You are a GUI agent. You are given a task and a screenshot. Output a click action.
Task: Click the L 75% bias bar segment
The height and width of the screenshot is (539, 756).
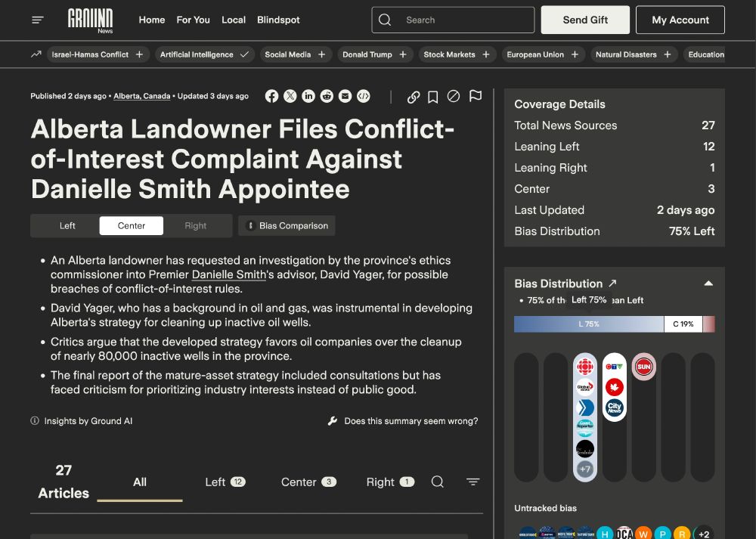589,324
